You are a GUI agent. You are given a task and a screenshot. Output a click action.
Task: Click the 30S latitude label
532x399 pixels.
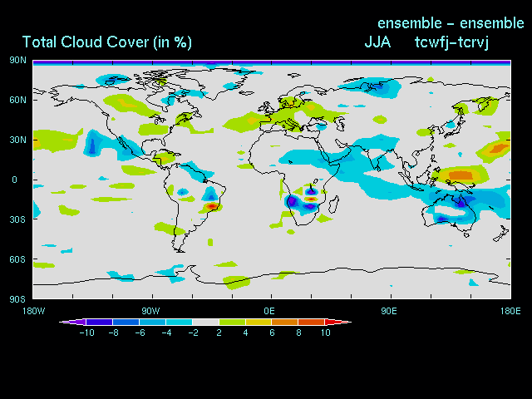pyautogui.click(x=17, y=219)
